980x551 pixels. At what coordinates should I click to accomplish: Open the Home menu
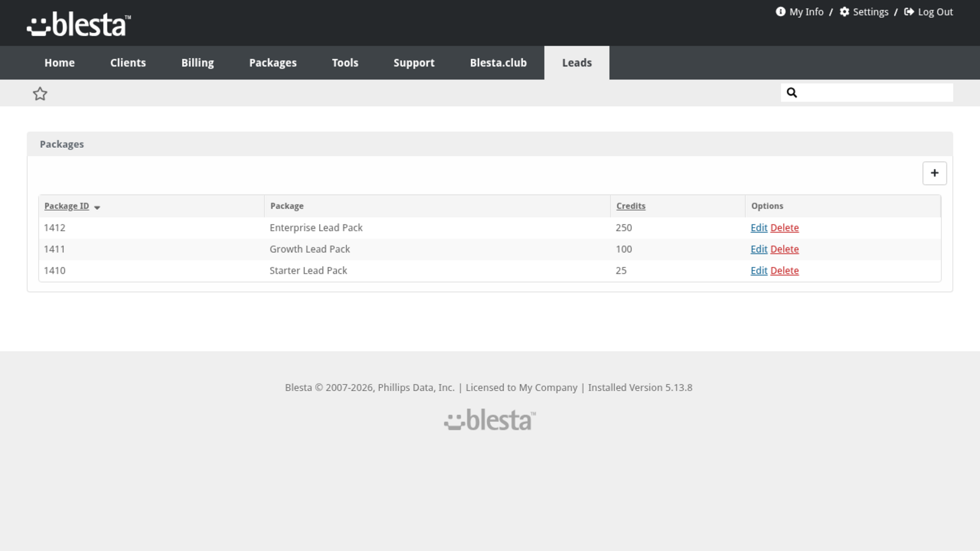click(59, 63)
